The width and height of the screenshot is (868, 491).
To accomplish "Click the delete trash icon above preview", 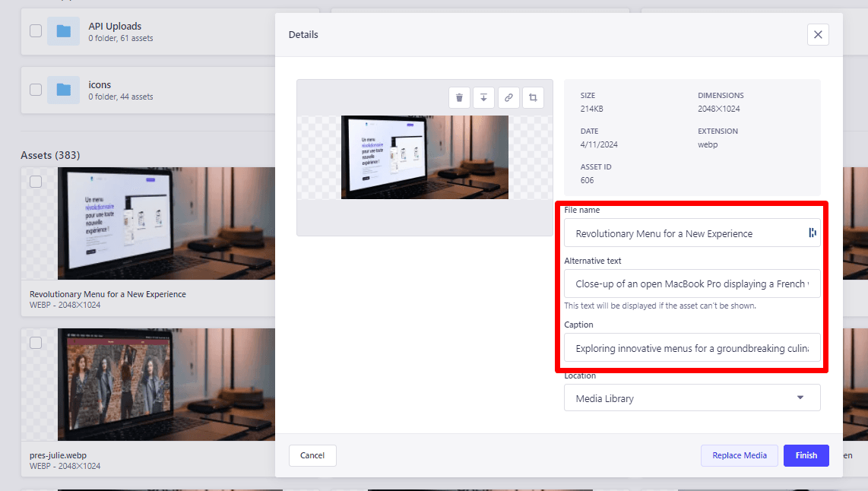I will coord(459,97).
